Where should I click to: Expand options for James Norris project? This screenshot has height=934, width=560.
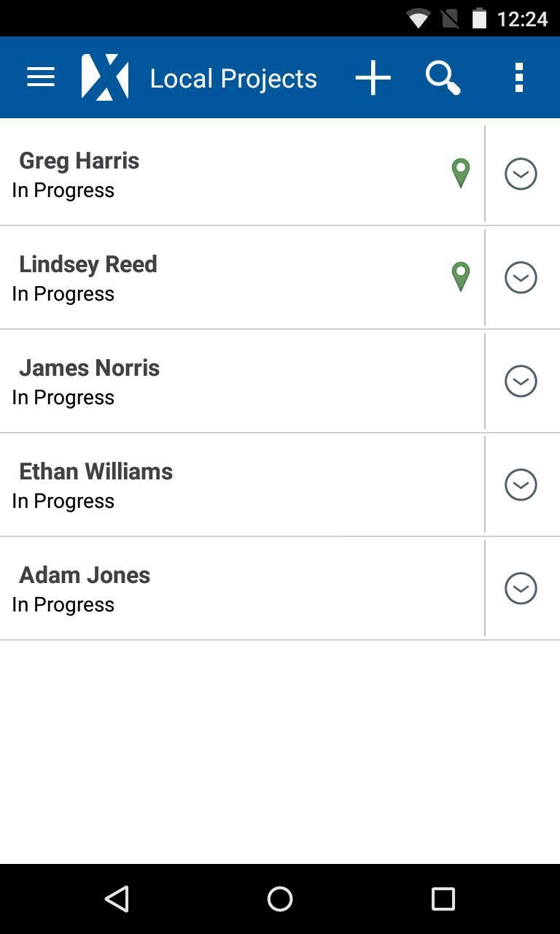click(521, 381)
